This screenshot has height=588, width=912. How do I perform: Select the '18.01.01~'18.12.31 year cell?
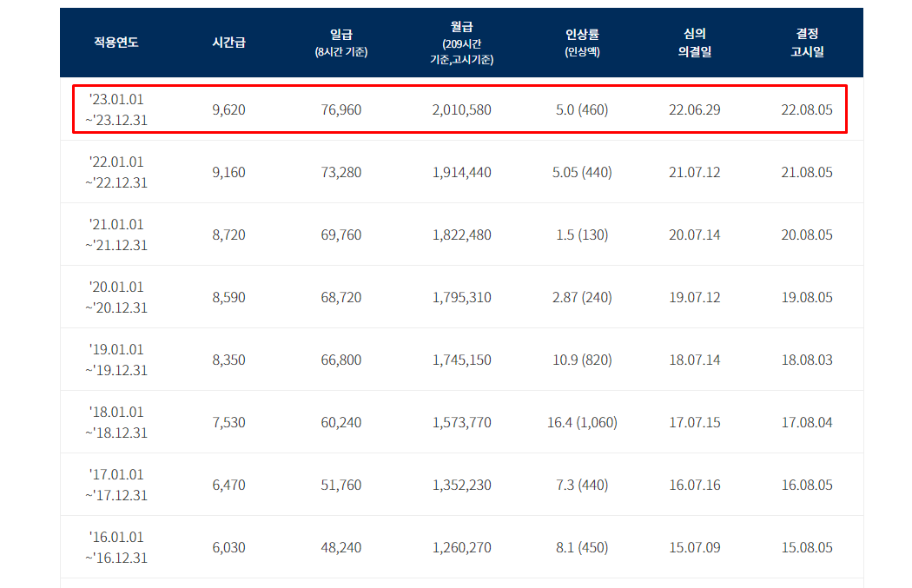[116, 422]
